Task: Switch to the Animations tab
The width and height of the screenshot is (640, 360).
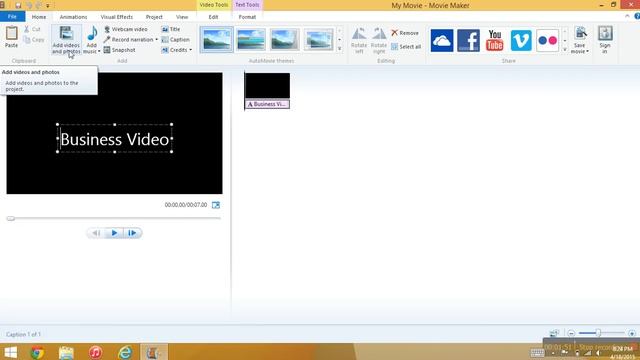Action: tap(73, 17)
